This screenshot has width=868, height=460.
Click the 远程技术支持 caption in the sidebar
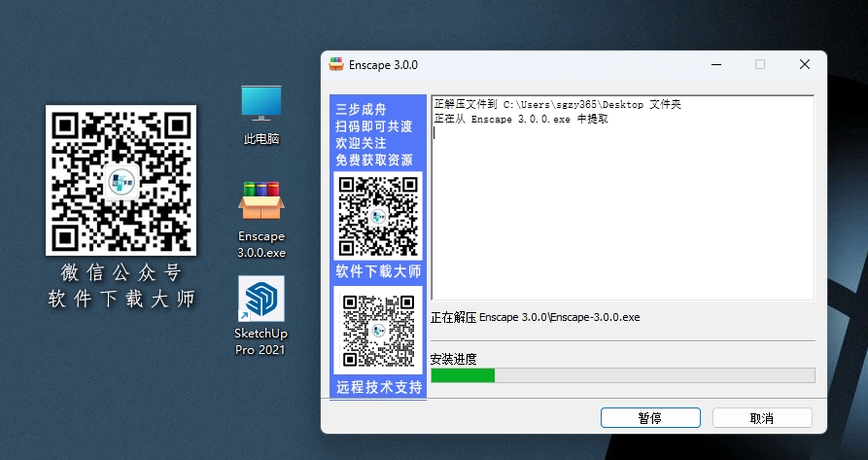tap(379, 387)
